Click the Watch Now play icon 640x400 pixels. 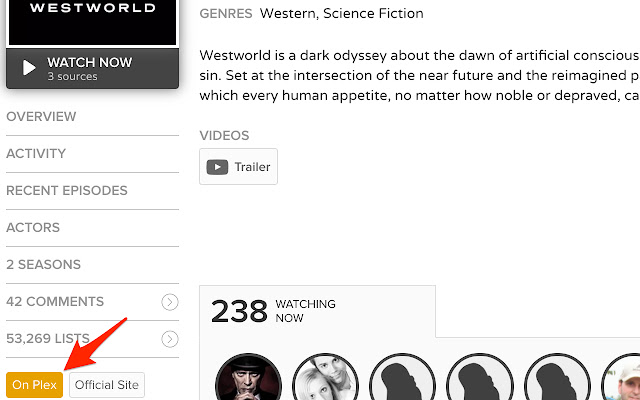click(28, 69)
